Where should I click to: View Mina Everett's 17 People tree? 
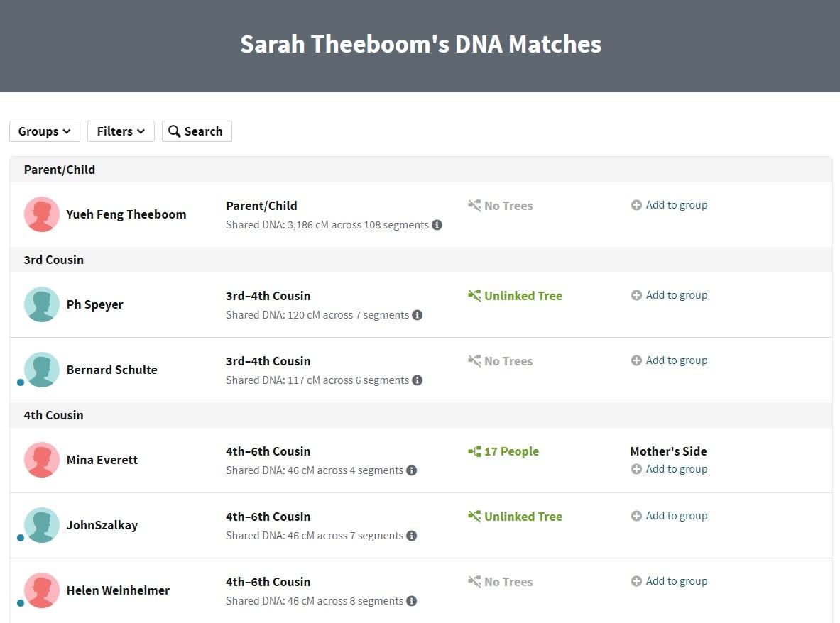(511, 451)
